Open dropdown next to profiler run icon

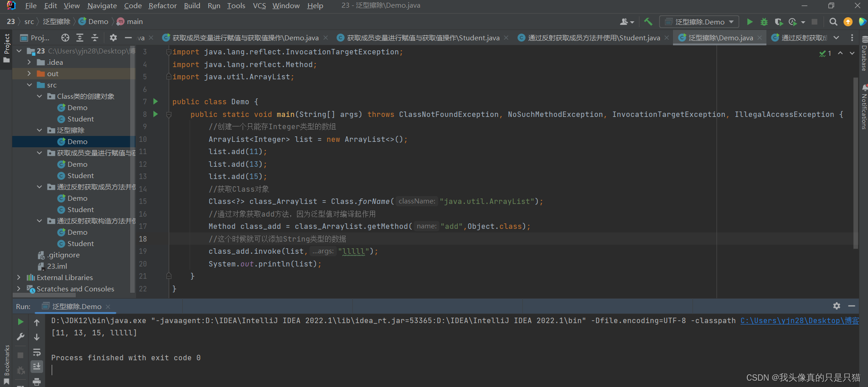(x=803, y=22)
